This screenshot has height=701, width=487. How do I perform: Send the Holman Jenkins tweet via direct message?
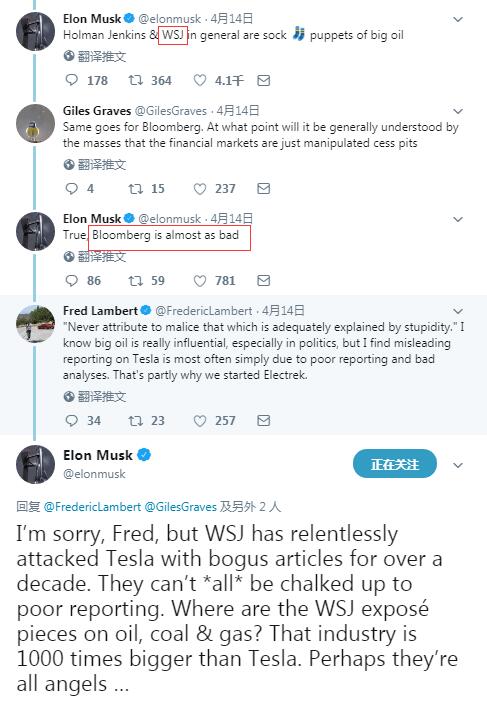tap(264, 80)
